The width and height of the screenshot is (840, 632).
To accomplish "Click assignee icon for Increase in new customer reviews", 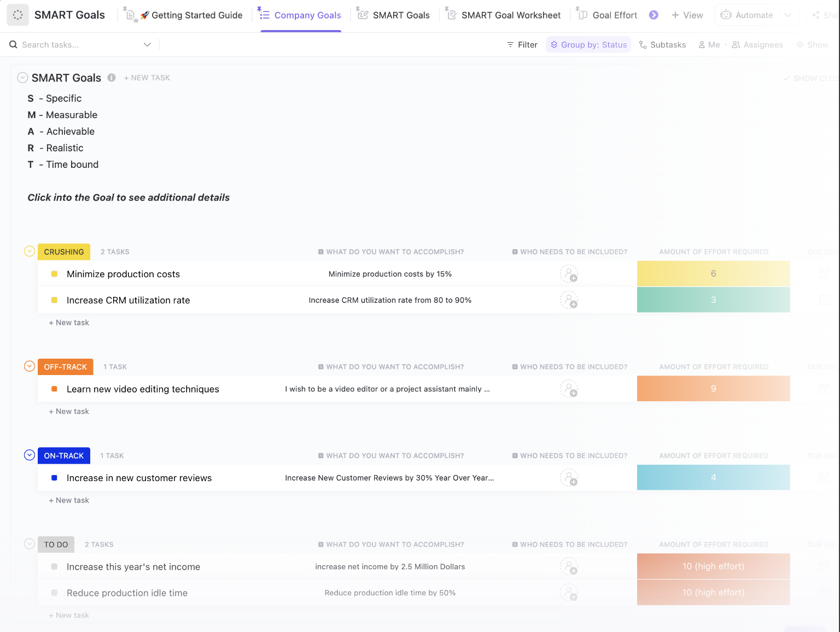I will pos(569,478).
